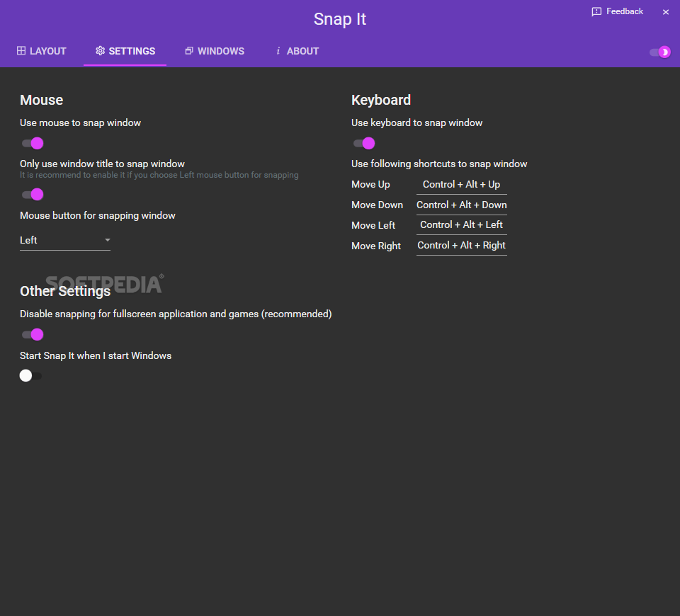Image resolution: width=680 pixels, height=616 pixels.
Task: Click "Use following shortcuts to snap window" text
Action: click(439, 164)
